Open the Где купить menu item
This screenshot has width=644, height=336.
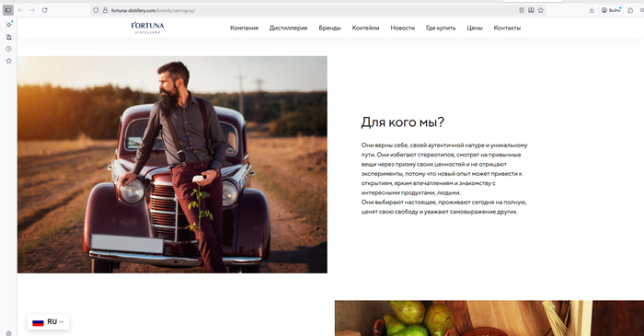tap(441, 28)
